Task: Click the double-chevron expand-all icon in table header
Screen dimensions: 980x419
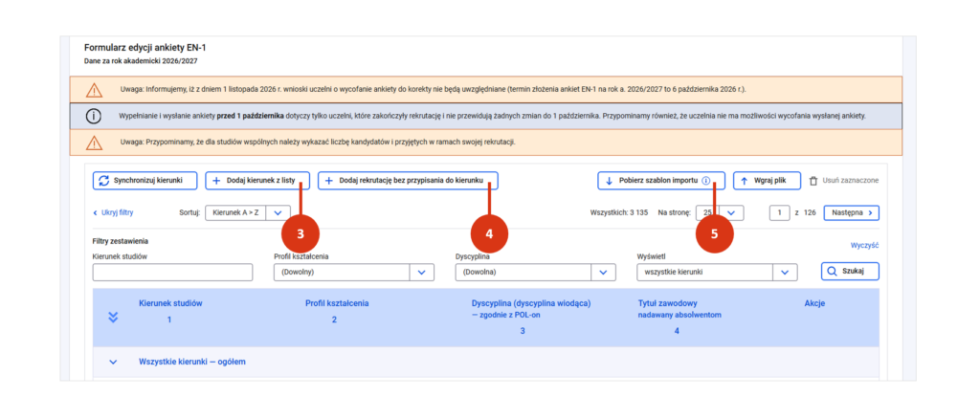Action: point(113,317)
